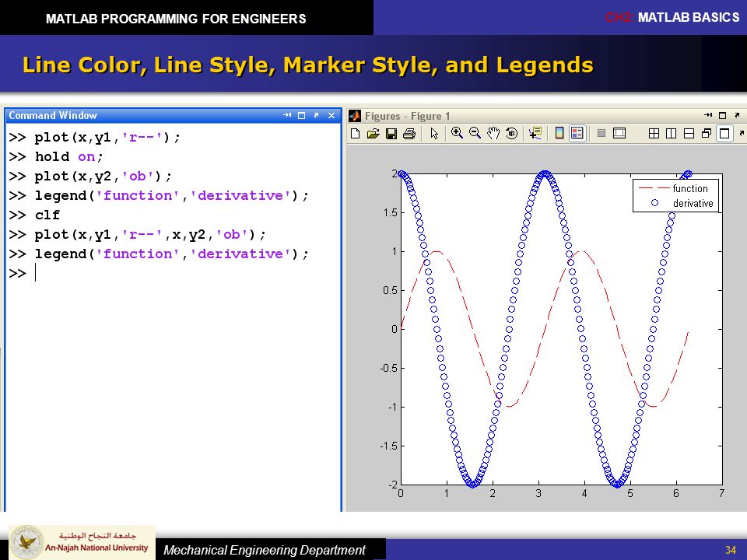The width and height of the screenshot is (747, 560).
Task: Undock the Figures panel
Action: tap(737, 115)
